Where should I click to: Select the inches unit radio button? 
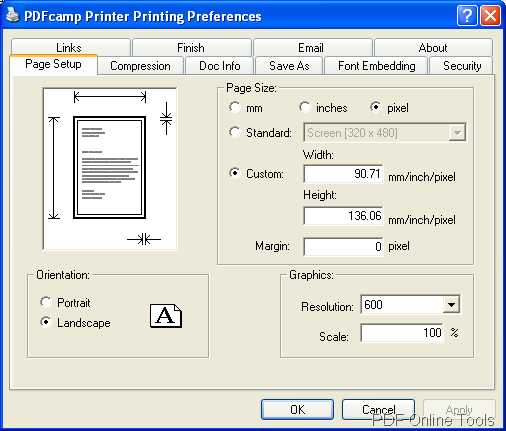tap(305, 107)
